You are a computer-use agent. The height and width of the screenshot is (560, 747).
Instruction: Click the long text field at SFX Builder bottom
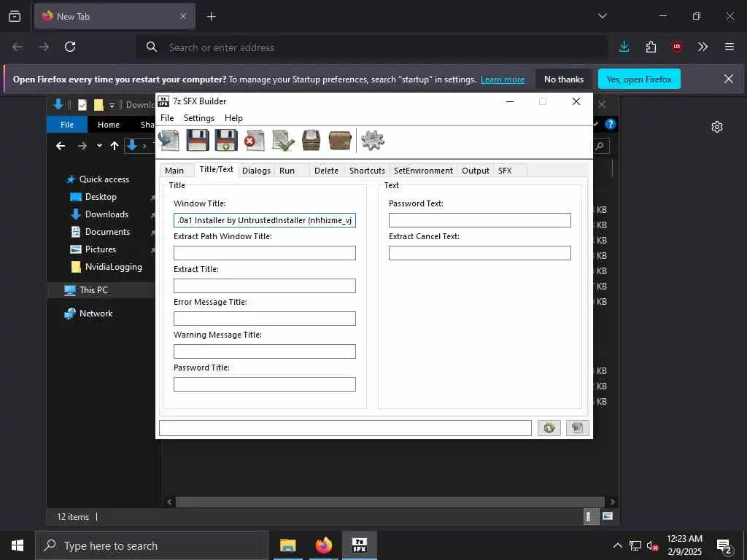coord(345,427)
